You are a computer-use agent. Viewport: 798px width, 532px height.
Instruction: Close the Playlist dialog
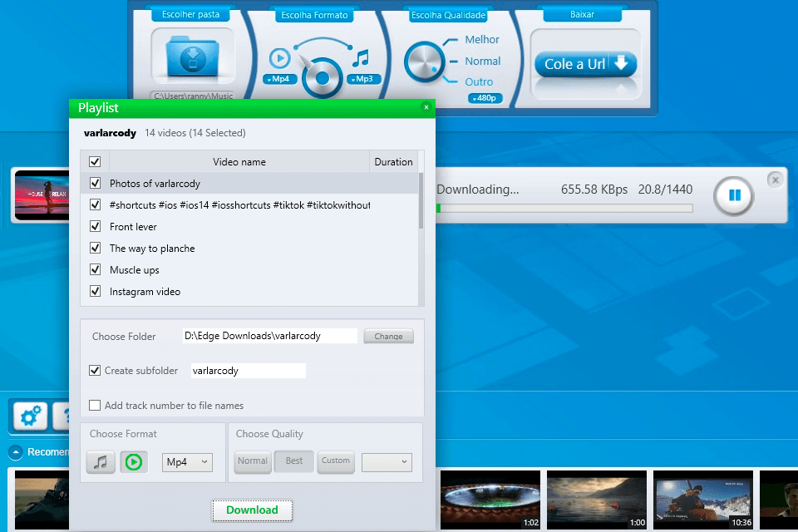[x=426, y=107]
